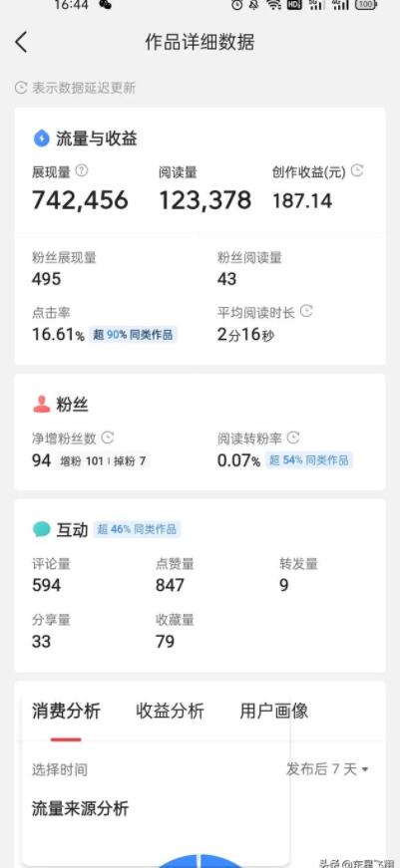Switch to the 用户画像 tab

tap(274, 711)
